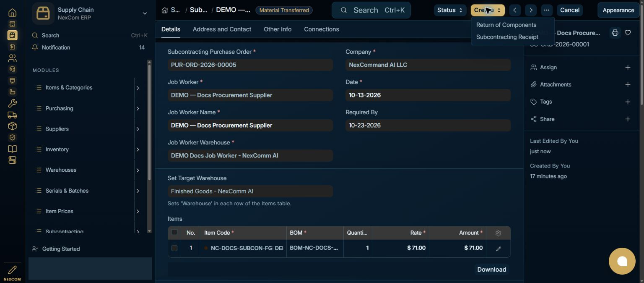Click the open book icon in left rail
This screenshot has height=283, width=644.
[x=12, y=149]
